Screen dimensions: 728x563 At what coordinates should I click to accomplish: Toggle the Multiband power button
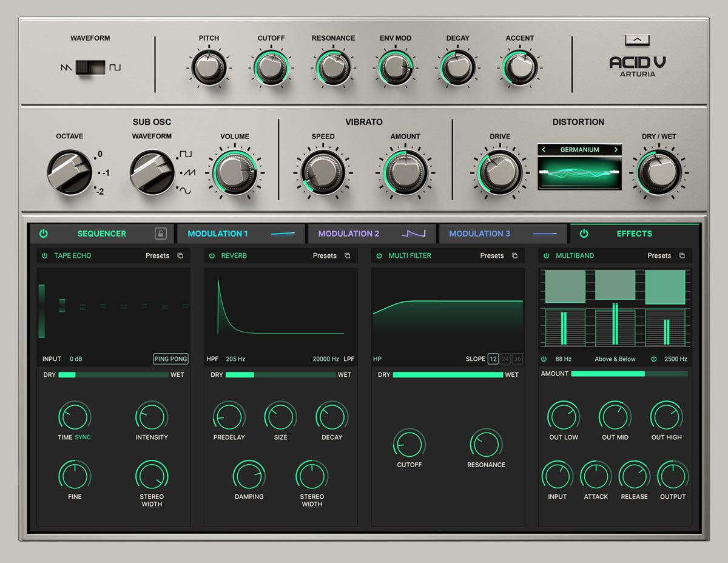547,256
